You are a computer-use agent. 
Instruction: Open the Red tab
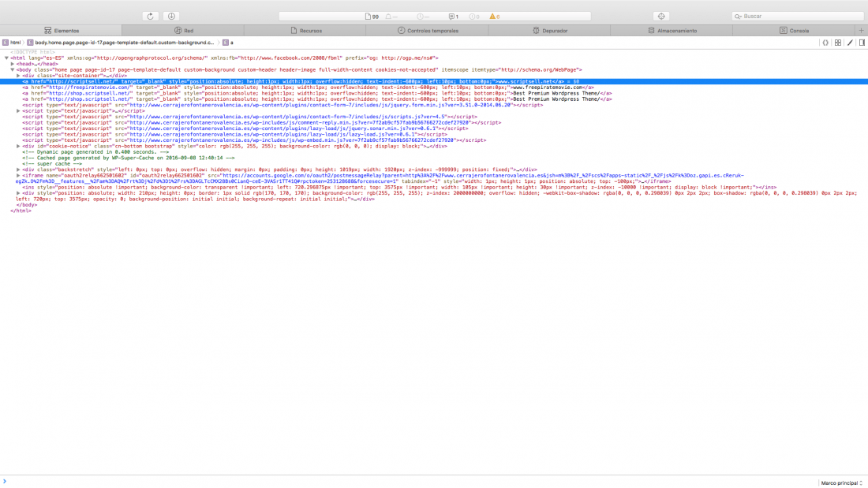click(183, 31)
